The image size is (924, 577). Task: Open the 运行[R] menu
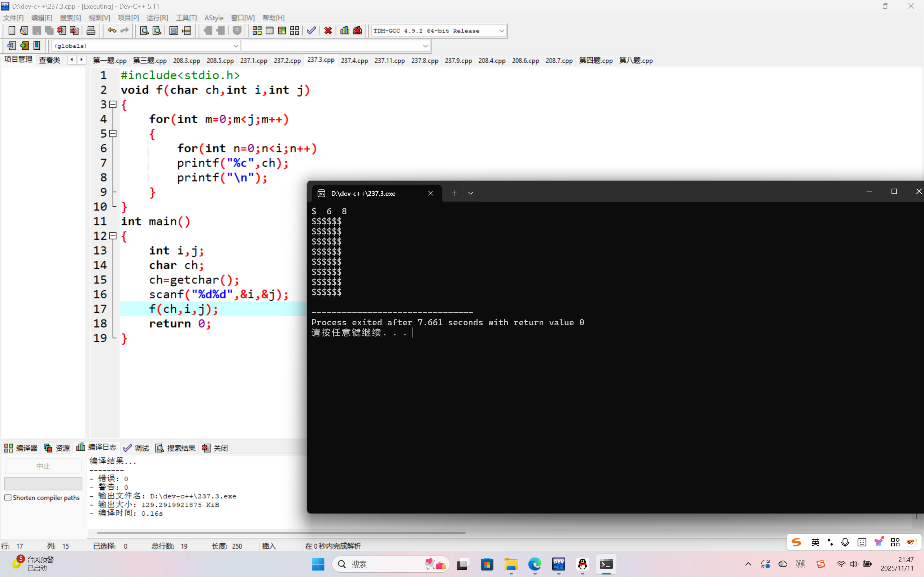pos(157,18)
